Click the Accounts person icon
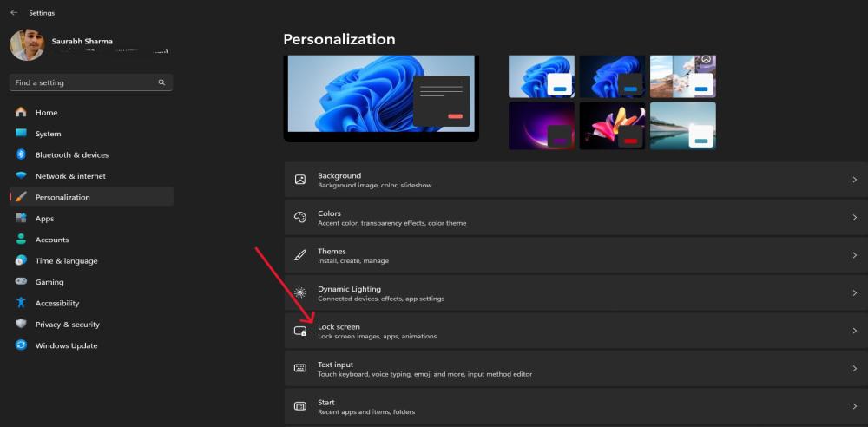 21,240
